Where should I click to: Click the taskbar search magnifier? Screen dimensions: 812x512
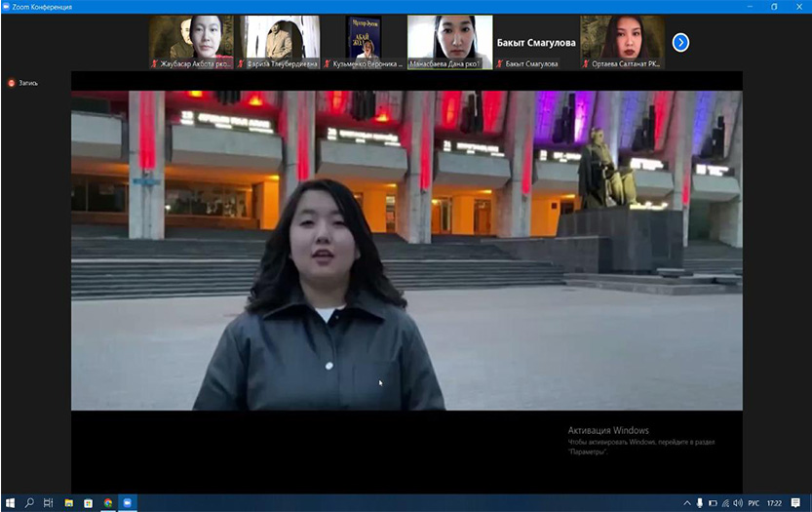(x=29, y=503)
